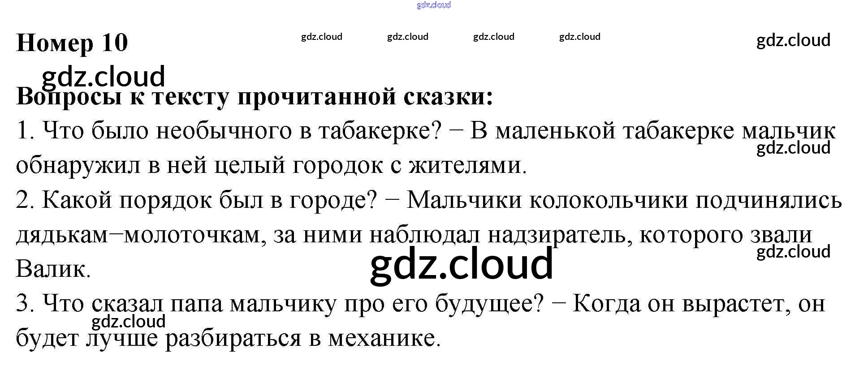Image resolution: width=868 pixels, height=370 pixels.
Task: Click the "Номер 10" heading
Action: coord(72,43)
